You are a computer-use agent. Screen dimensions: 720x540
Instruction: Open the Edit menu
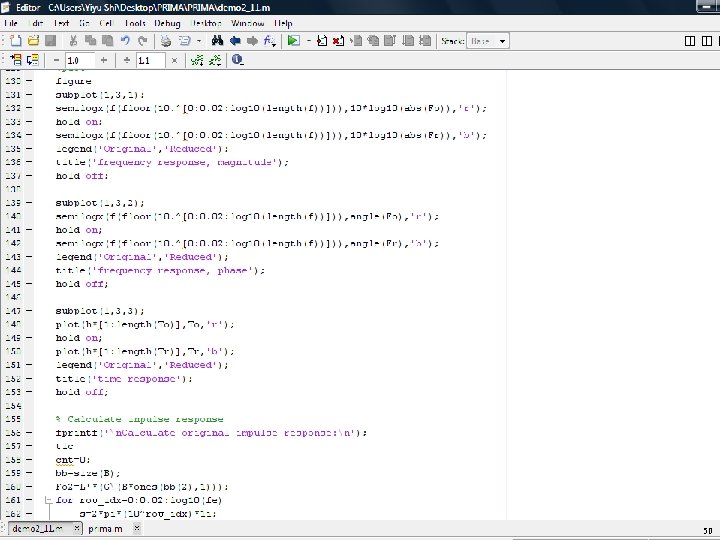pyautogui.click(x=36, y=23)
